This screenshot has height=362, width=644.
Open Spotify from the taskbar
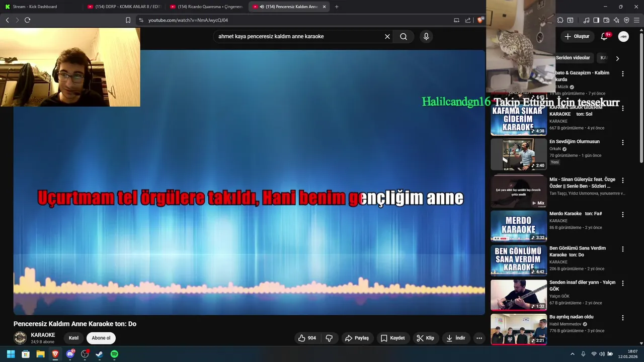click(x=114, y=354)
